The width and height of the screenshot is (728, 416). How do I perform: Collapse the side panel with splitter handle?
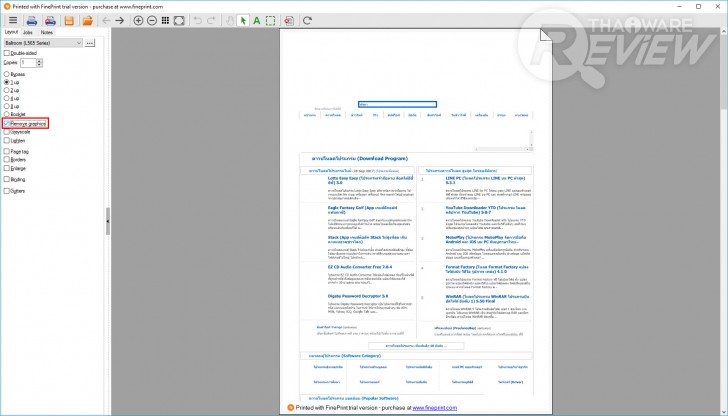(x=108, y=221)
